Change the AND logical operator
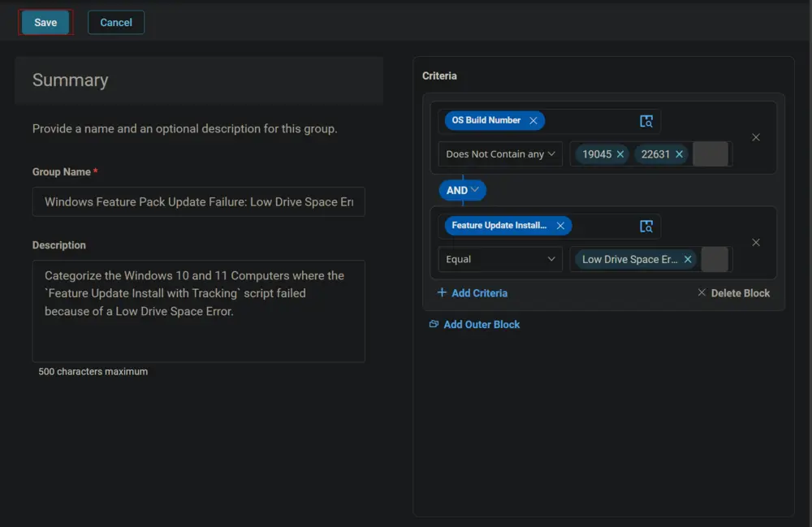The image size is (812, 527). (463, 190)
